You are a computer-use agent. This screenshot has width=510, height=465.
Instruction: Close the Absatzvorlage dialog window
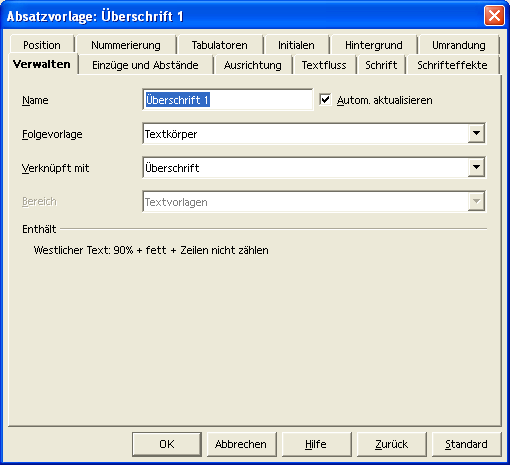pos(494,16)
